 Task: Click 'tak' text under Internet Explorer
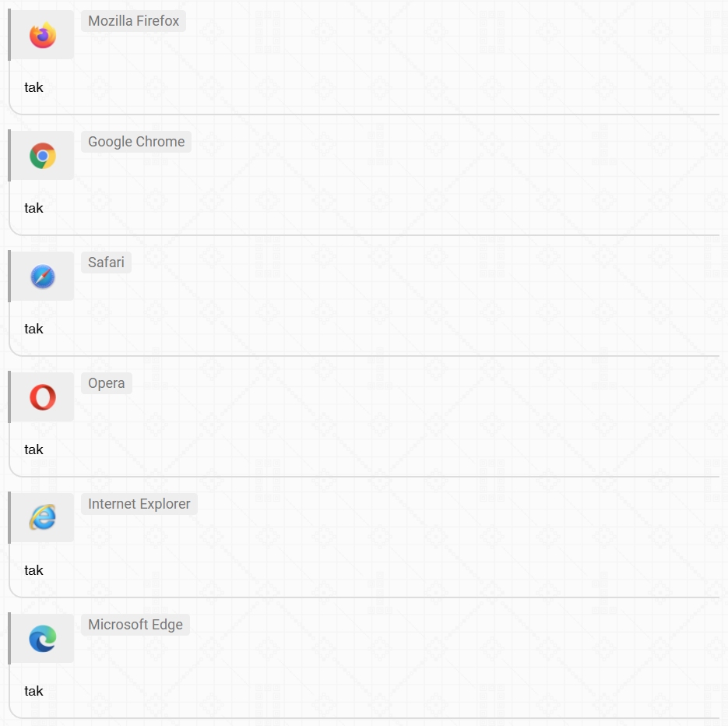(33, 570)
